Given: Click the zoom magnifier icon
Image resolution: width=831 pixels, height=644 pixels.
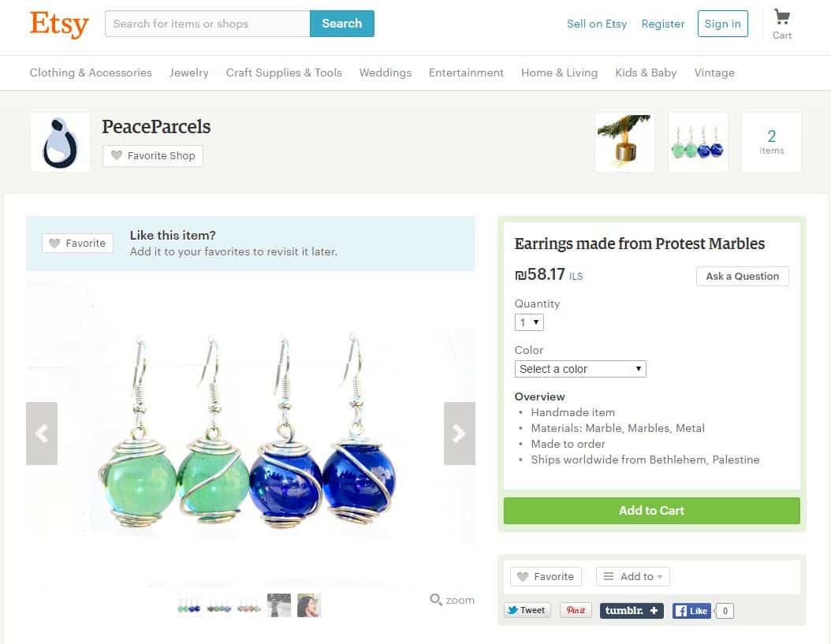Looking at the screenshot, I should pyautogui.click(x=436, y=600).
